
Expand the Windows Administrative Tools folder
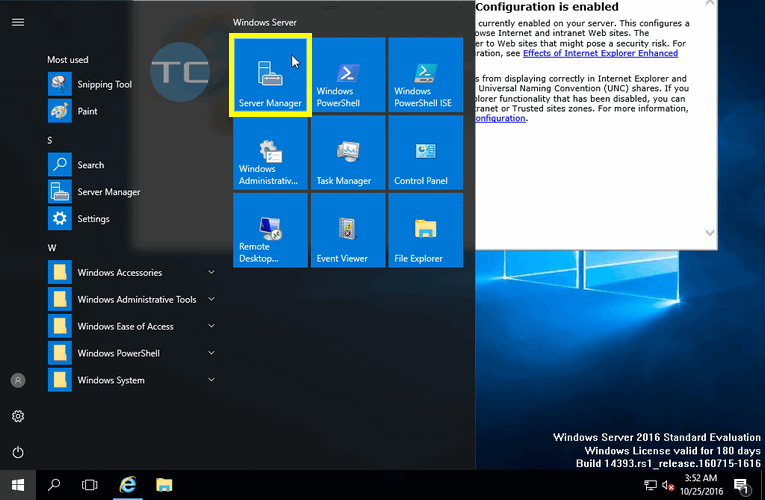coord(133,299)
